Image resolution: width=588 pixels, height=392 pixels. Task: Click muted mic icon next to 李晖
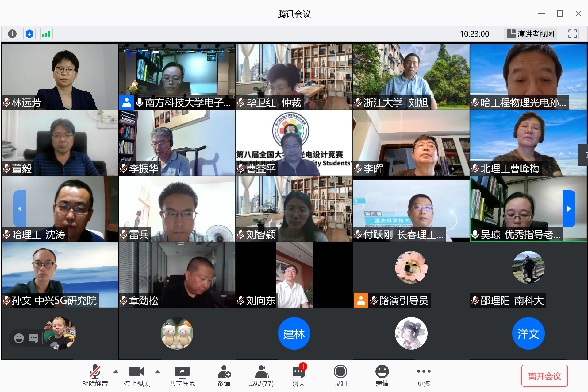point(358,168)
